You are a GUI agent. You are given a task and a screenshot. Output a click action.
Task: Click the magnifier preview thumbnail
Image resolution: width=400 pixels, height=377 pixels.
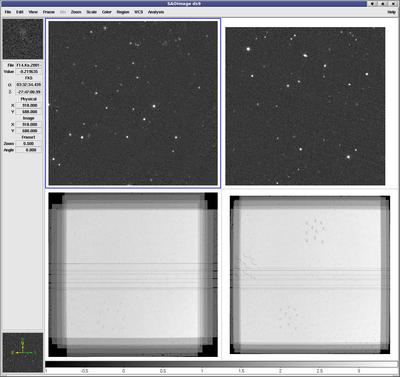point(23,39)
